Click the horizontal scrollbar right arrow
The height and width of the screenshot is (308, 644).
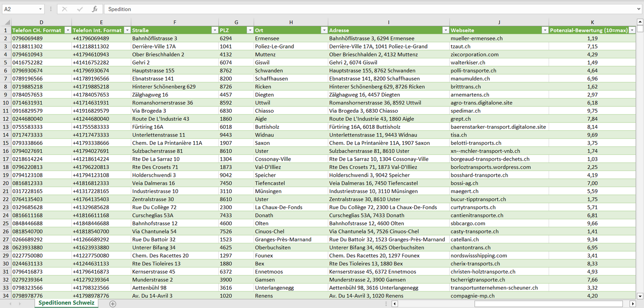[632, 304]
